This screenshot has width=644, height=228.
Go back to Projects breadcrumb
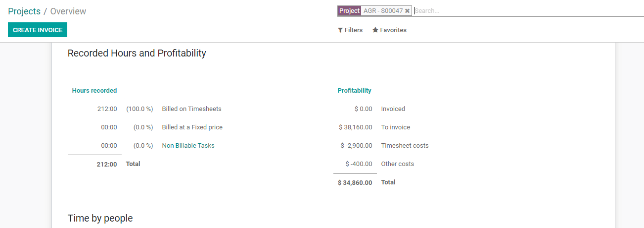tap(24, 11)
